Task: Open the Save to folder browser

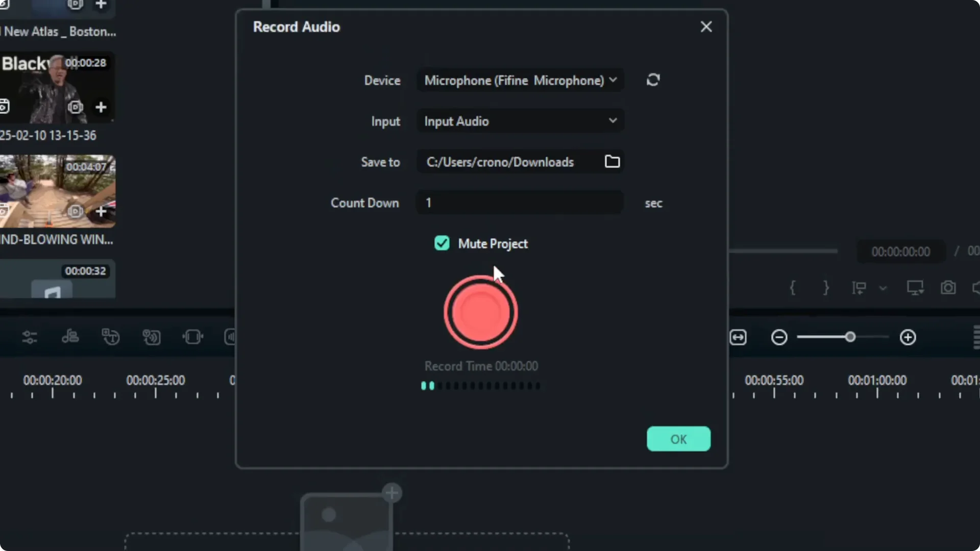Action: pos(612,162)
